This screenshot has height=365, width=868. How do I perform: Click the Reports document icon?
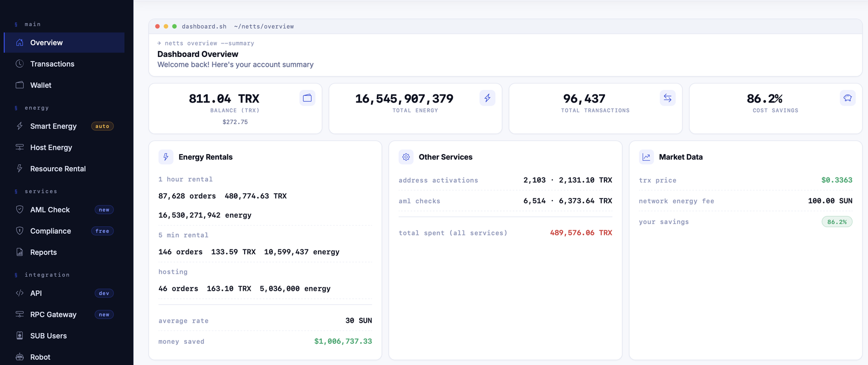[x=20, y=252]
